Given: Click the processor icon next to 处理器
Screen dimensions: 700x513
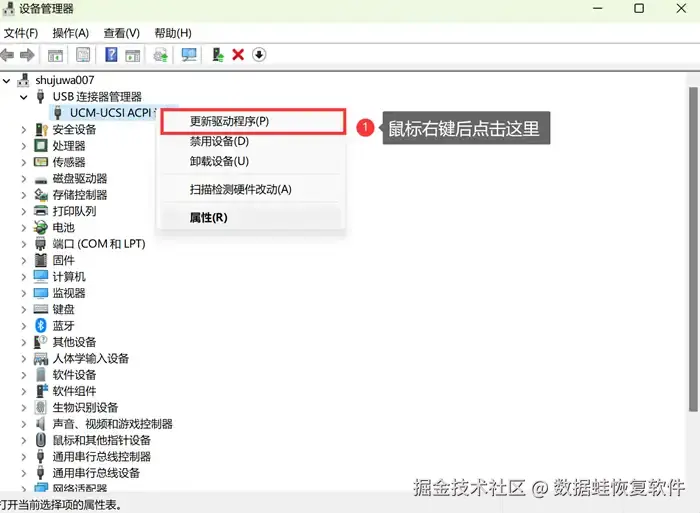Looking at the screenshot, I should point(41,146).
